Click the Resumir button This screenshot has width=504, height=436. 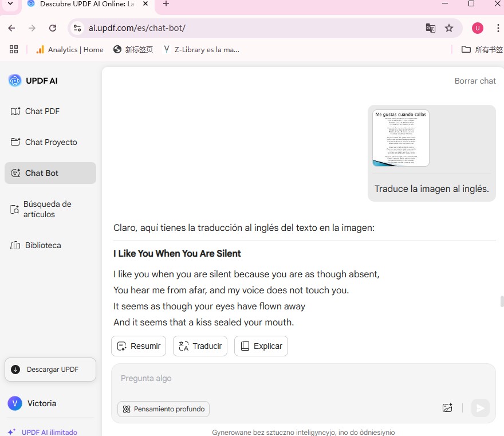[x=139, y=346]
